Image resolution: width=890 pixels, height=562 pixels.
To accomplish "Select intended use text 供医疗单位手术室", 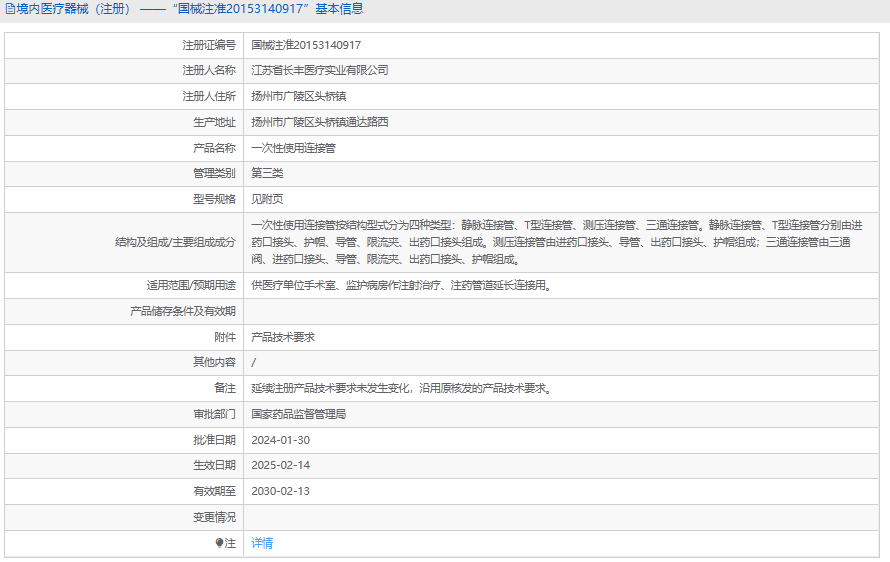I will [293, 286].
